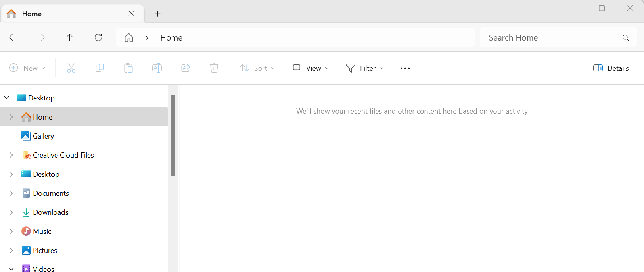Open the View layout dropdown
The image size is (644, 272).
point(311,68)
